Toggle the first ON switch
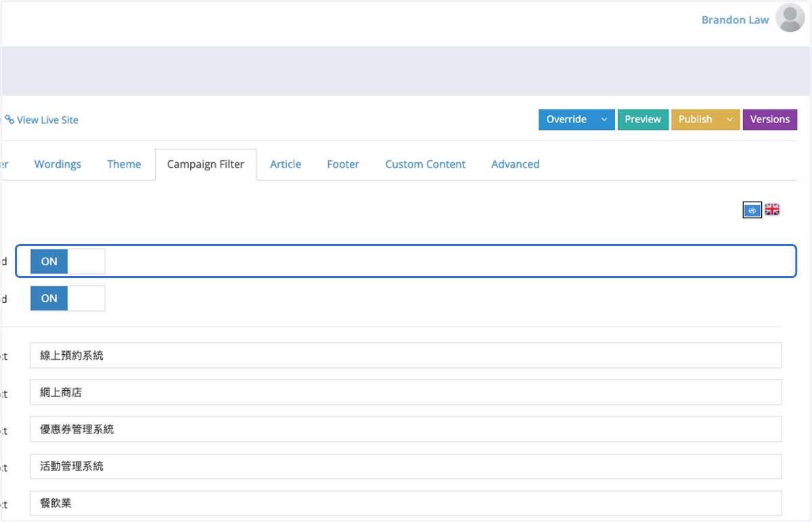The height and width of the screenshot is (522, 812). coord(68,262)
